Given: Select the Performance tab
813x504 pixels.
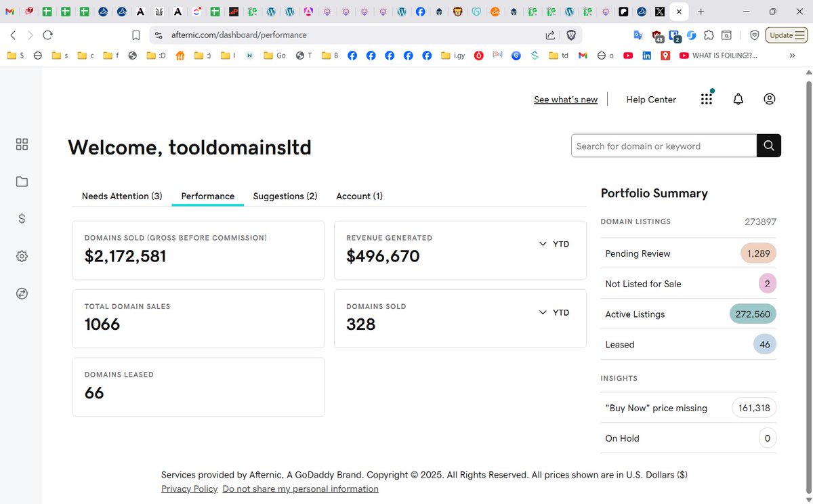Looking at the screenshot, I should tap(208, 196).
